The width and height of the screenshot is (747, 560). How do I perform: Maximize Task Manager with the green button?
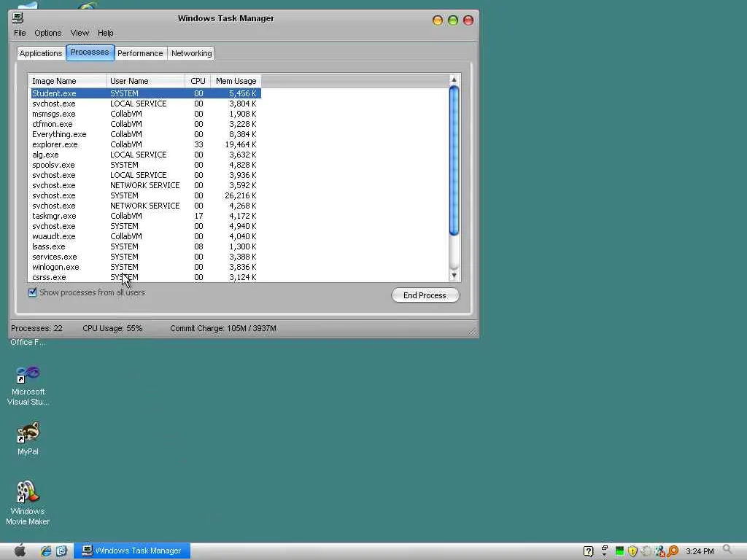coord(453,20)
